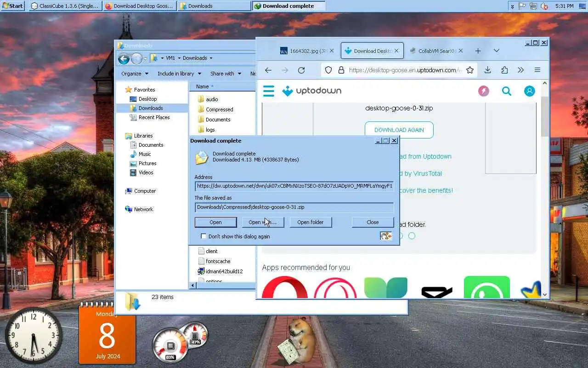Click the download Address field
This screenshot has width=588, height=368.
294,186
